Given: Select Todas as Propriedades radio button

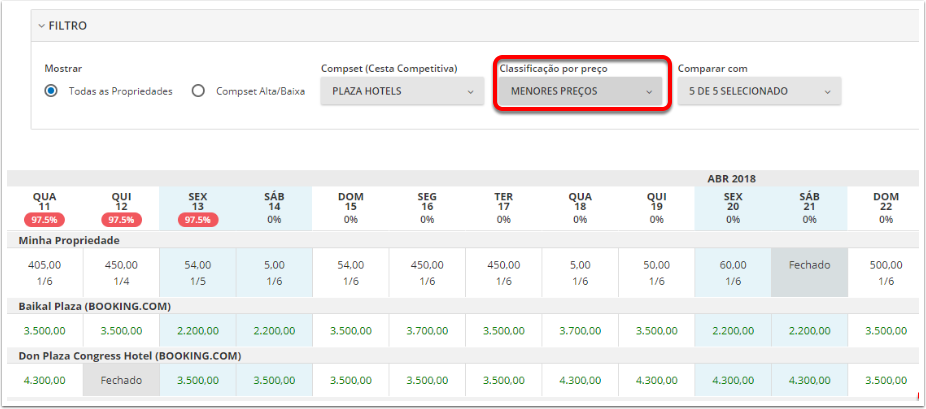Looking at the screenshot, I should click(51, 91).
